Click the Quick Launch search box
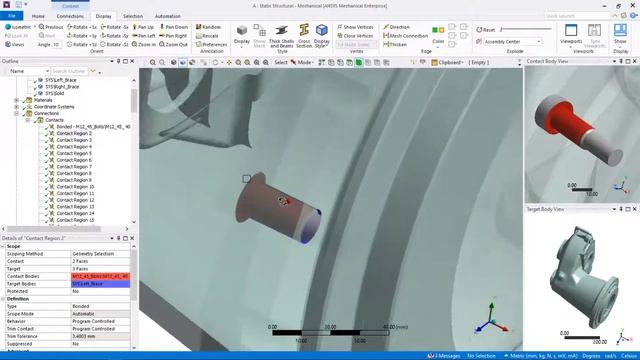 pos(576,16)
